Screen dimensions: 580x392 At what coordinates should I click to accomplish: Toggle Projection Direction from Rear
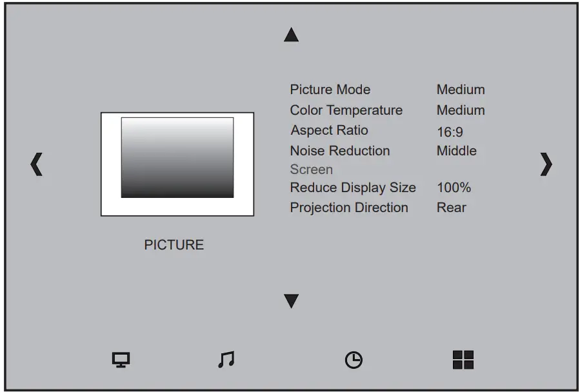click(451, 208)
